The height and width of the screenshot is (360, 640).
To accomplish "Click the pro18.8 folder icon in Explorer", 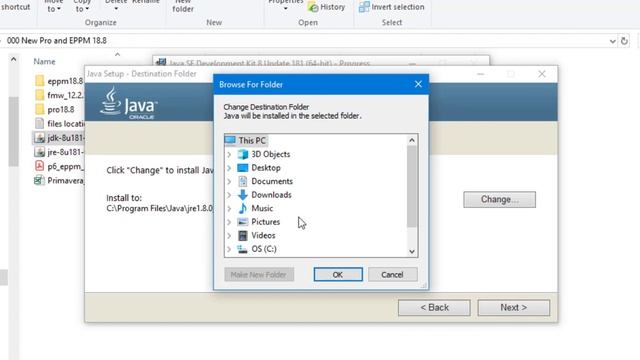I will pos(40,109).
